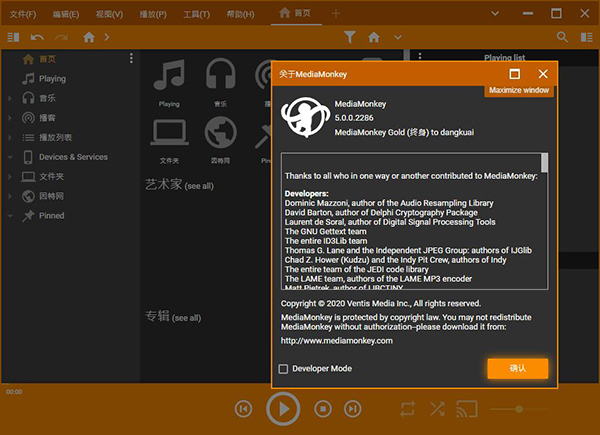Click the Playing list panel header
Image resolution: width=600 pixels, height=435 pixels.
pos(504,57)
